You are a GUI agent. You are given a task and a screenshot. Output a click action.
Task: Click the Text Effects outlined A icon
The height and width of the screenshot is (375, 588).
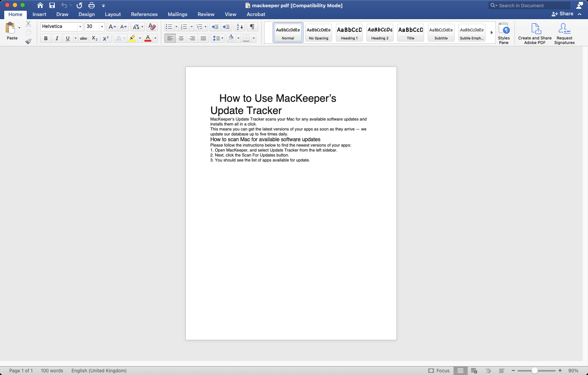click(x=119, y=38)
